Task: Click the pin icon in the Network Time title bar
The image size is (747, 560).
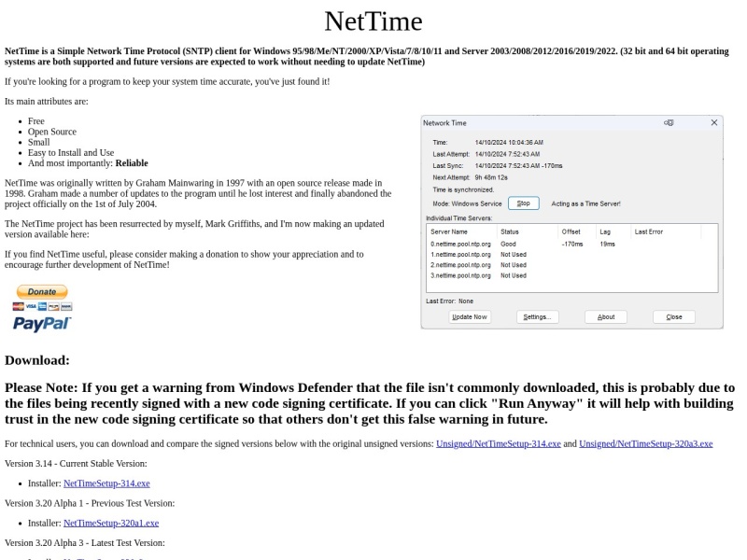Action: (669, 123)
